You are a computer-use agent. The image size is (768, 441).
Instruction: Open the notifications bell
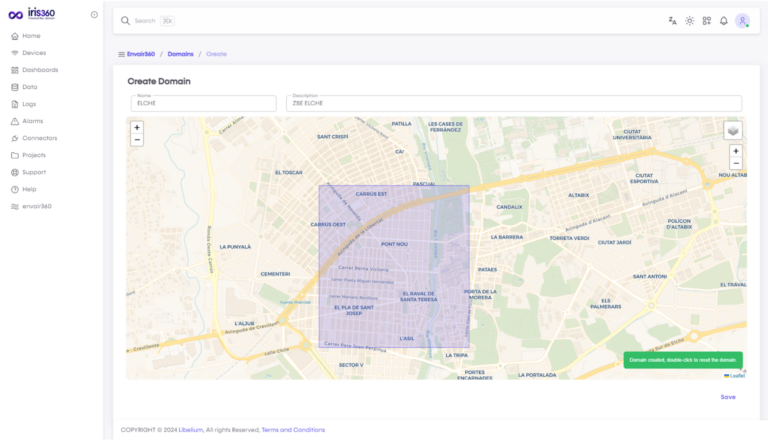coord(723,20)
